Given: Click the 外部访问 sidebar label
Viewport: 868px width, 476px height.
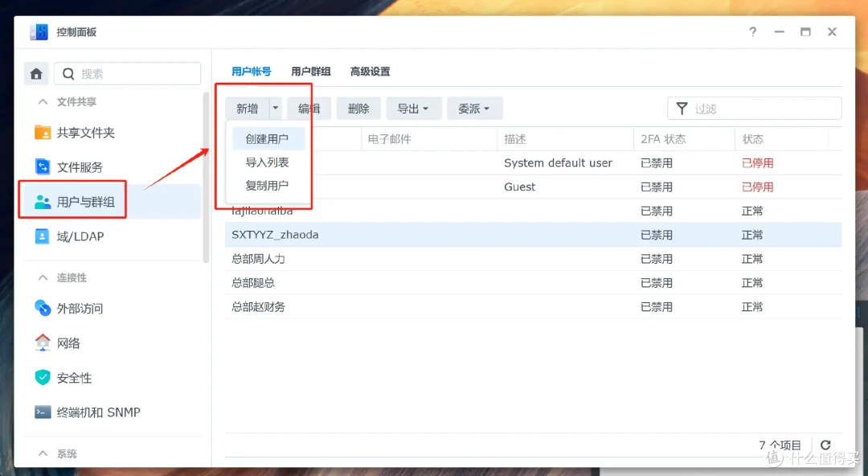Looking at the screenshot, I should 80,309.
